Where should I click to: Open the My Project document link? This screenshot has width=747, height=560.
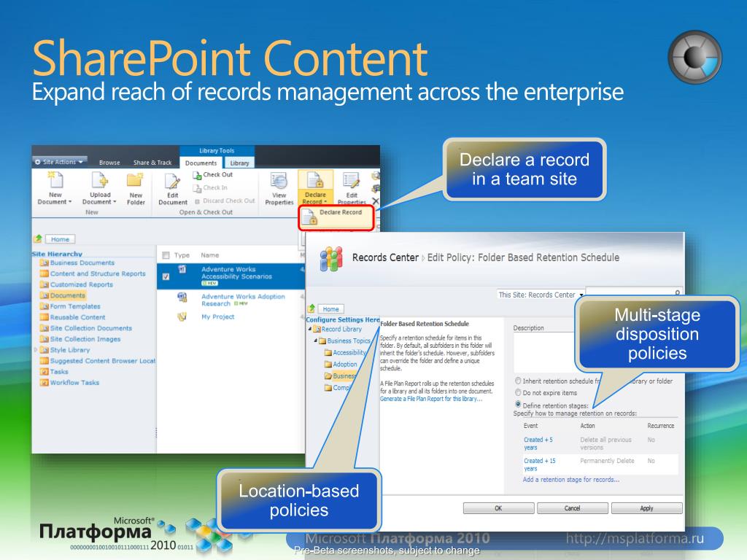click(x=217, y=317)
